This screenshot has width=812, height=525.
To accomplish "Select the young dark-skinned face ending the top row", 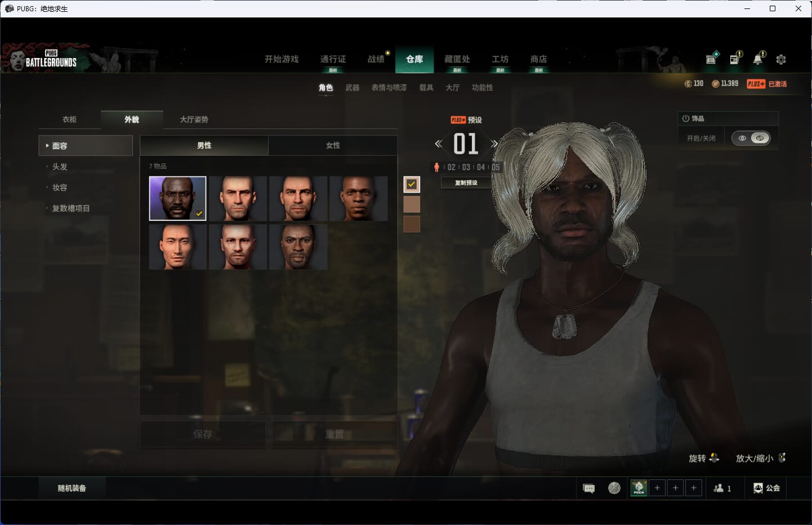I will 358,198.
